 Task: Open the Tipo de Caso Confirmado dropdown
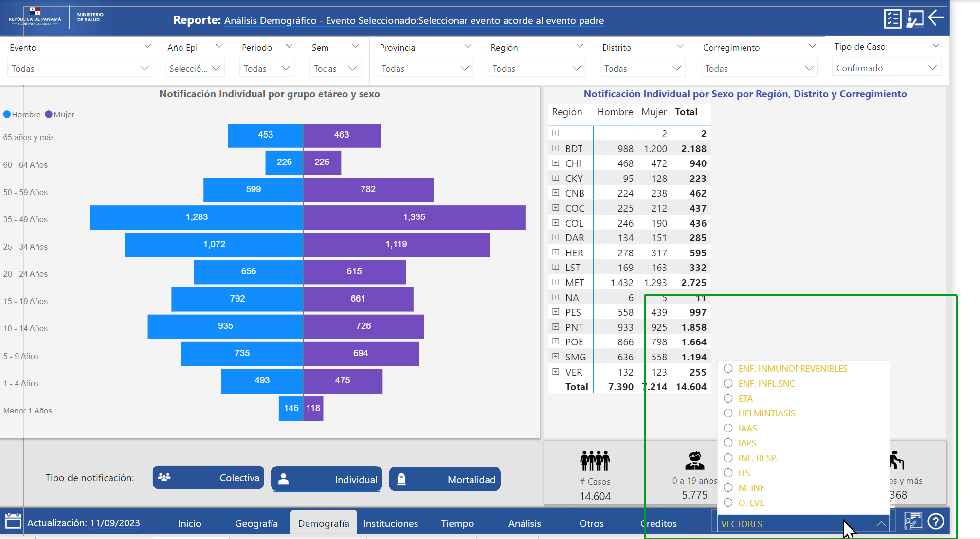click(887, 68)
